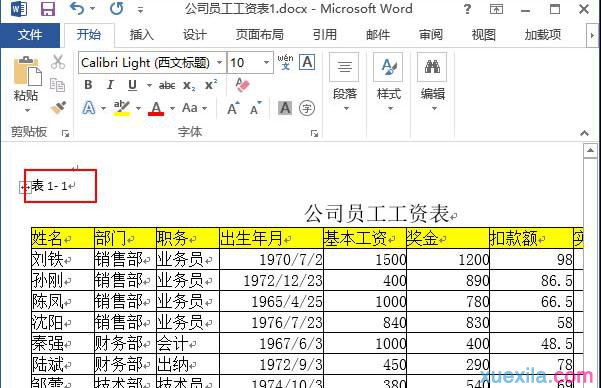Click the caption text 表 1-1
601x388 pixels.
pos(49,186)
